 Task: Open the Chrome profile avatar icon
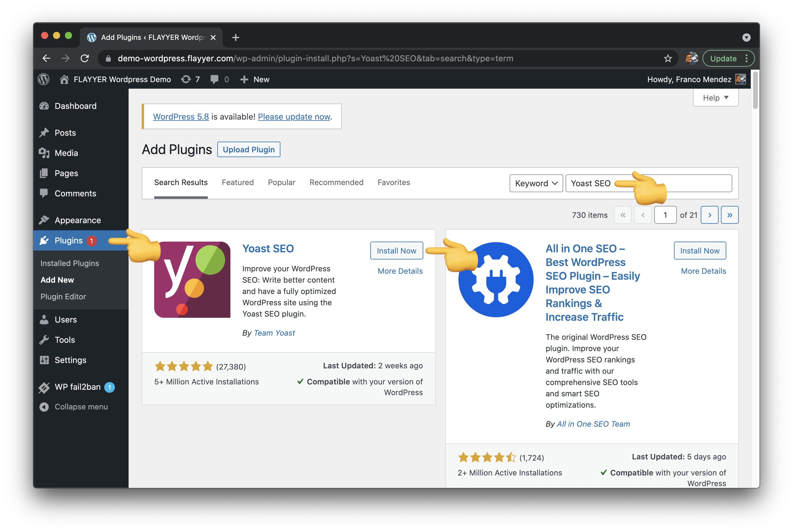tap(691, 58)
